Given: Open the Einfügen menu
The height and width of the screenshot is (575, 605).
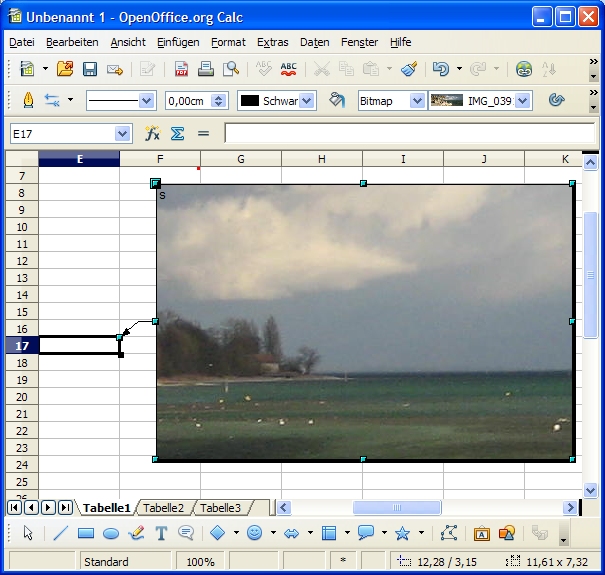Looking at the screenshot, I should (x=177, y=42).
